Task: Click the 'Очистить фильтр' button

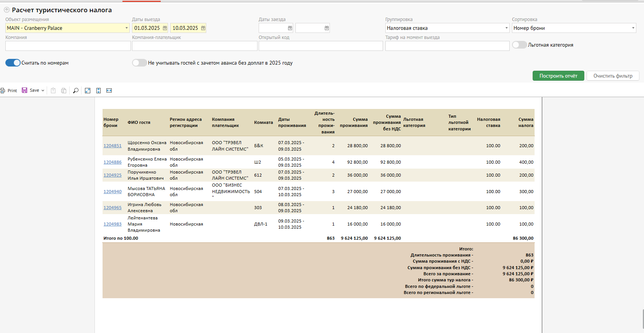Action: (613, 76)
